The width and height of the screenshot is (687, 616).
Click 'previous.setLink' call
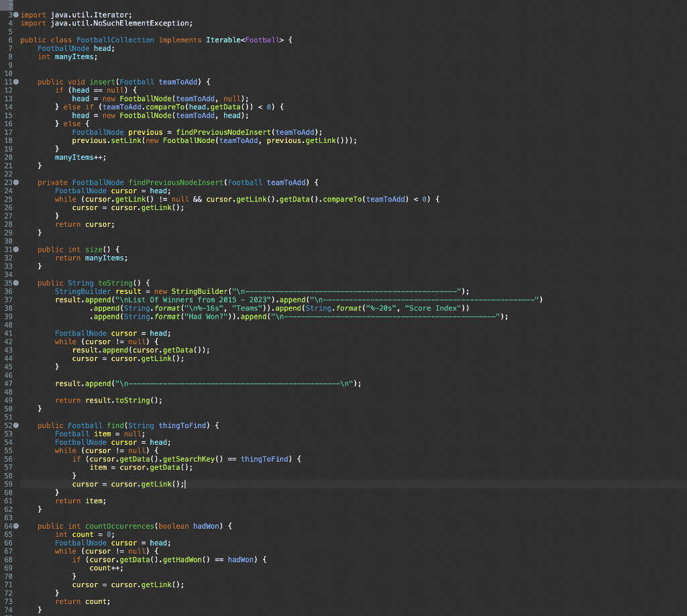click(107, 141)
